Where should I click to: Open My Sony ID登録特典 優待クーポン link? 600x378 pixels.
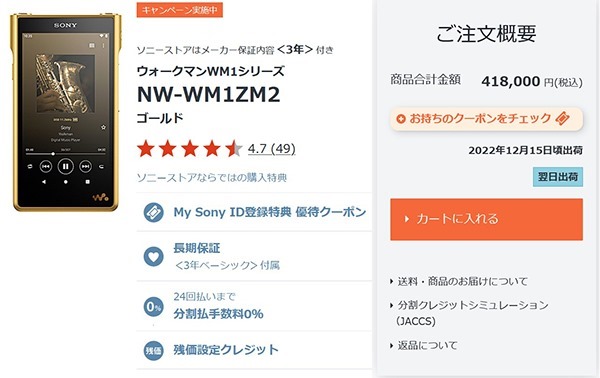pos(270,212)
